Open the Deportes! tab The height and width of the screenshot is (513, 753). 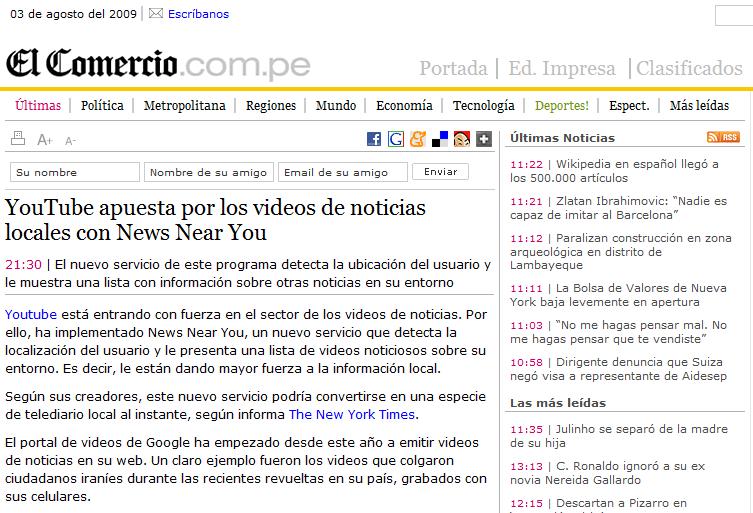click(x=562, y=105)
